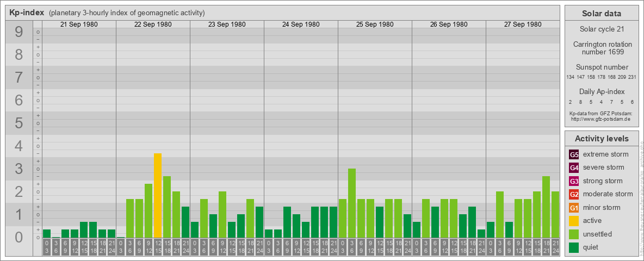The height and width of the screenshot is (261, 644).
Task: Click the 22 Sep 1980 date header
Action: [153, 24]
